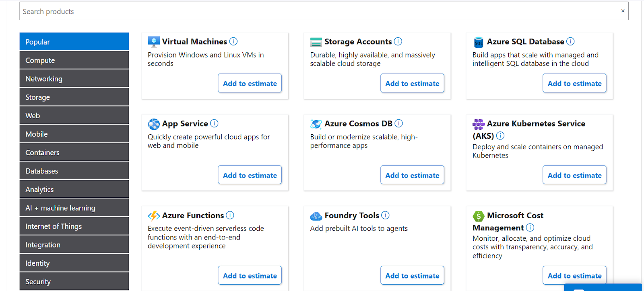Click the Azure SQL Database info icon

click(x=570, y=41)
